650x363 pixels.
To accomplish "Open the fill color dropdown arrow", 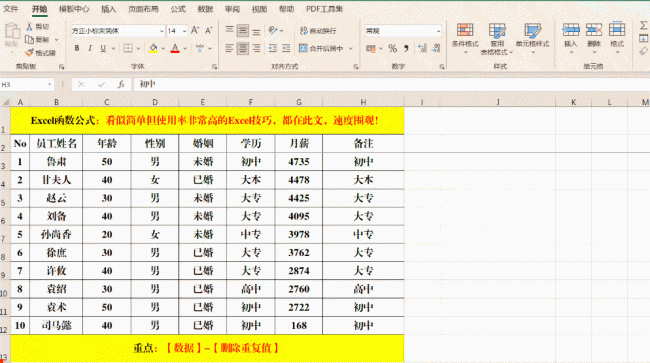I will (163, 48).
